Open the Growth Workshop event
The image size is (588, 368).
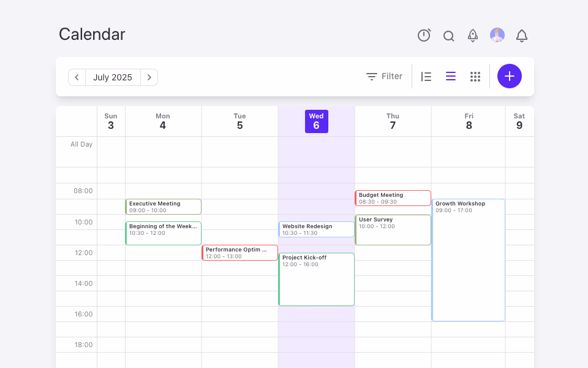point(469,260)
